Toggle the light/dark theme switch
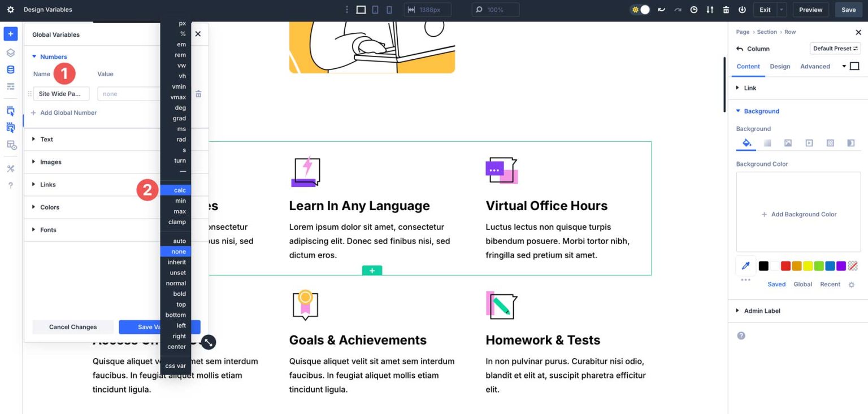 [x=640, y=10]
